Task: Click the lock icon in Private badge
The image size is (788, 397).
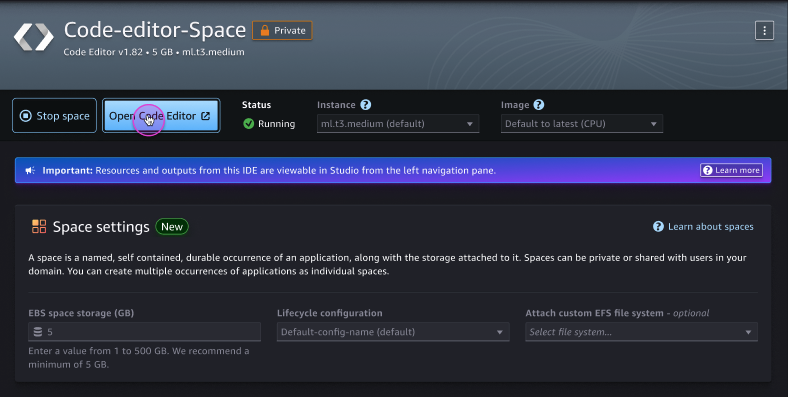Action: (x=264, y=30)
